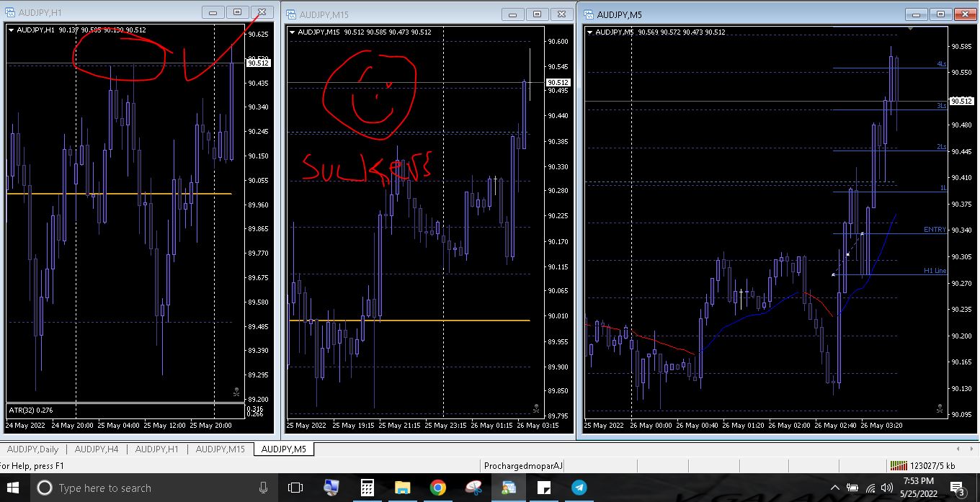This screenshot has width=980, height=502.
Task: Select the 'H1 Line' label in M5 chart
Action: point(935,271)
